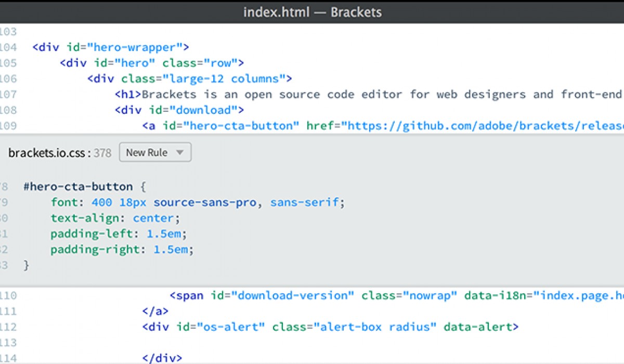Image resolution: width=624 pixels, height=364 pixels.
Task: Click the closing </div> tag on line 114
Action: pyautogui.click(x=162, y=358)
